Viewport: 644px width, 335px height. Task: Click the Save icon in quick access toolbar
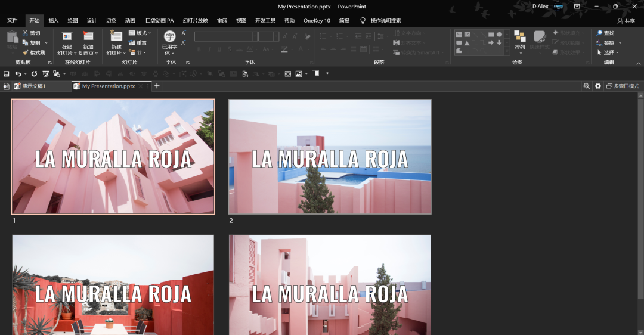[x=6, y=74]
